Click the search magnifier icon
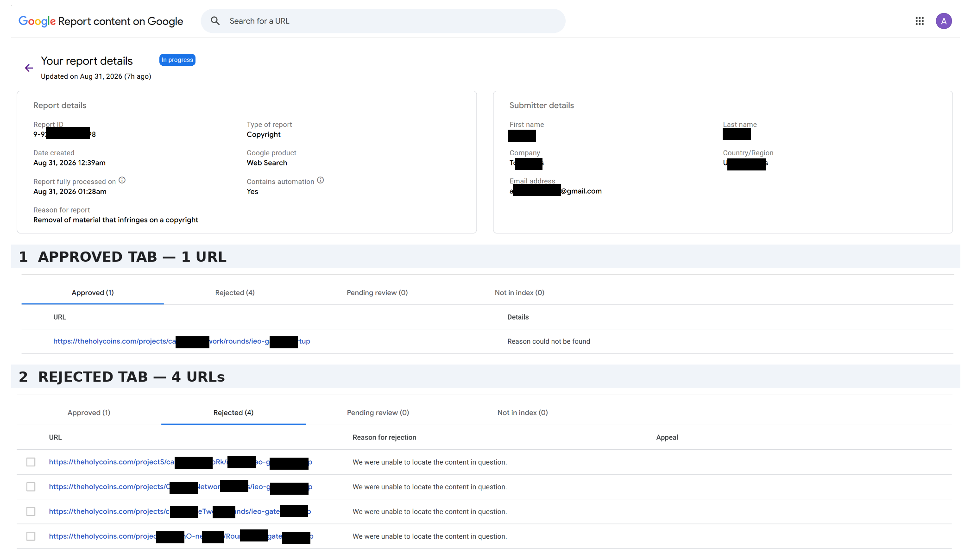This screenshot has height=560, width=971. click(215, 21)
